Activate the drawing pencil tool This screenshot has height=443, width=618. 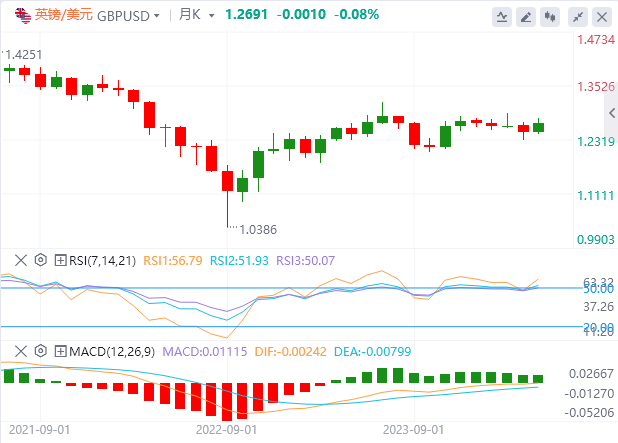pos(526,17)
